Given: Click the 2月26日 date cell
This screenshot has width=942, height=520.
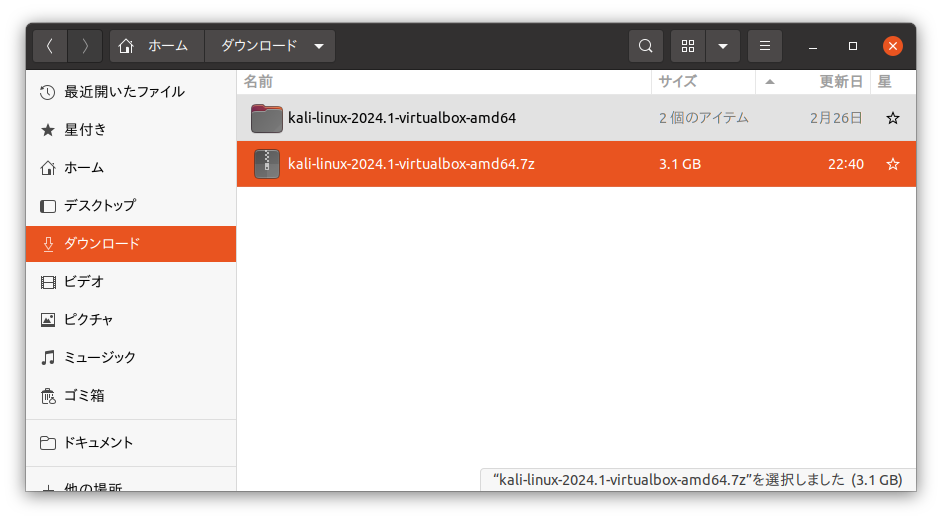Looking at the screenshot, I should pyautogui.click(x=836, y=118).
